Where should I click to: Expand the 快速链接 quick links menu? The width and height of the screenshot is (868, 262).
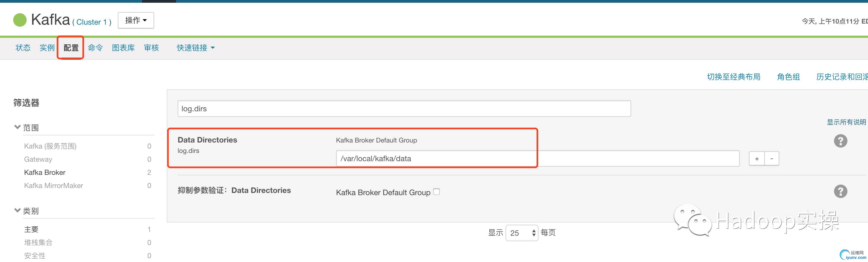[196, 48]
